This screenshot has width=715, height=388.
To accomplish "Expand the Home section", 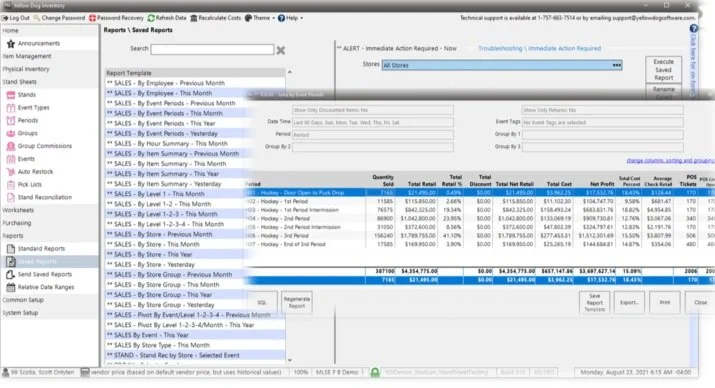I will (10, 31).
